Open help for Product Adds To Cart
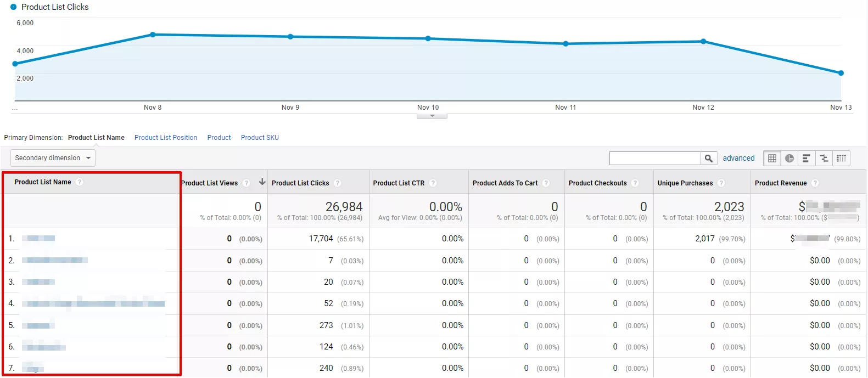 (546, 183)
